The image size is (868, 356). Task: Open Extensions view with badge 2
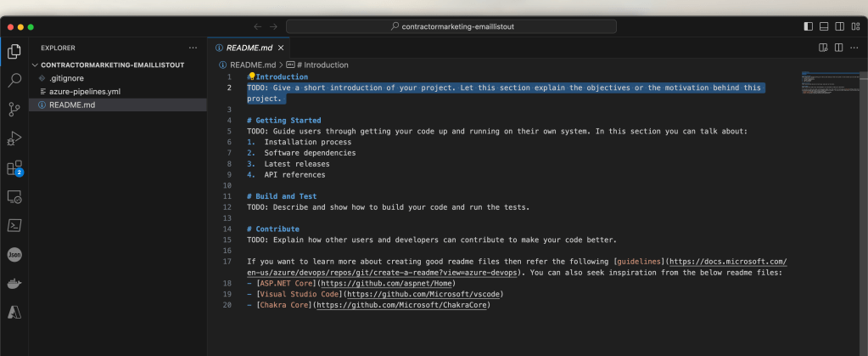coord(14,168)
